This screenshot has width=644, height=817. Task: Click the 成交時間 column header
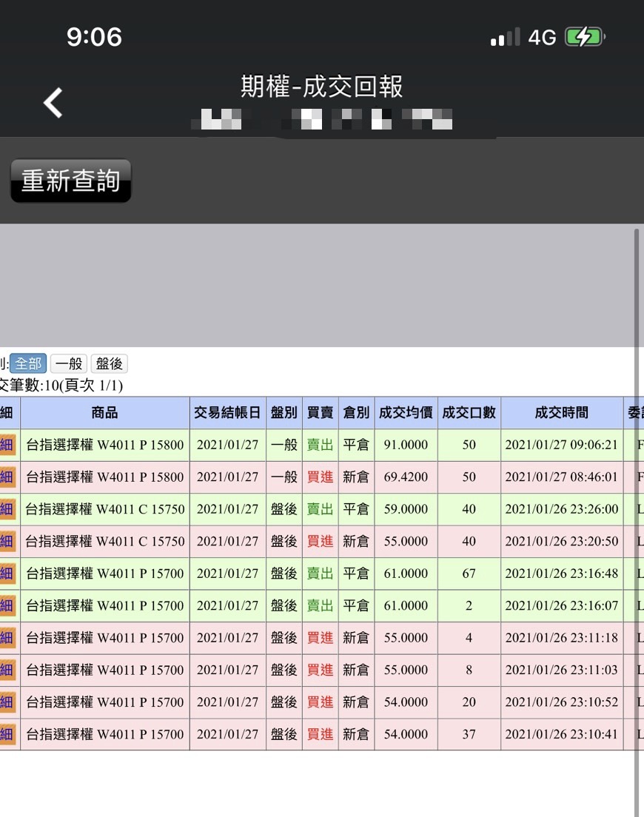tap(561, 413)
